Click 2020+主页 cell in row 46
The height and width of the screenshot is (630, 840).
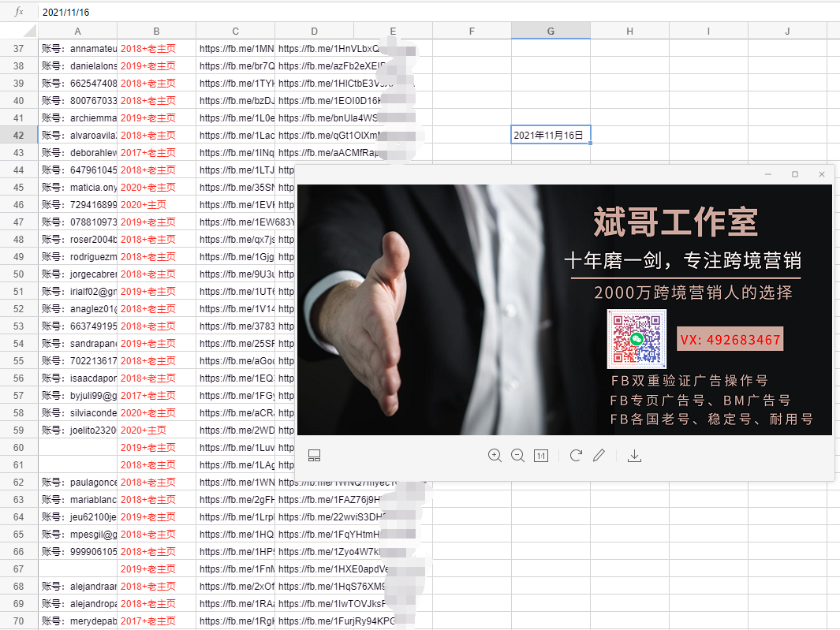(156, 205)
